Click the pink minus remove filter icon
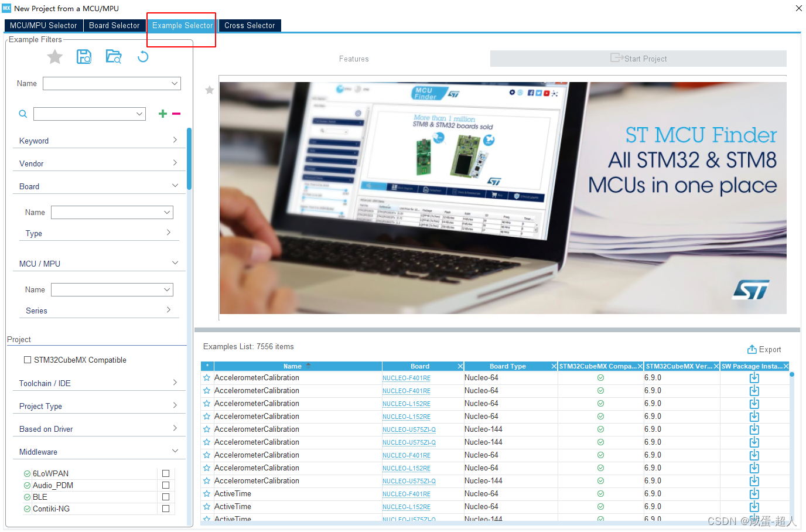 pos(176,114)
